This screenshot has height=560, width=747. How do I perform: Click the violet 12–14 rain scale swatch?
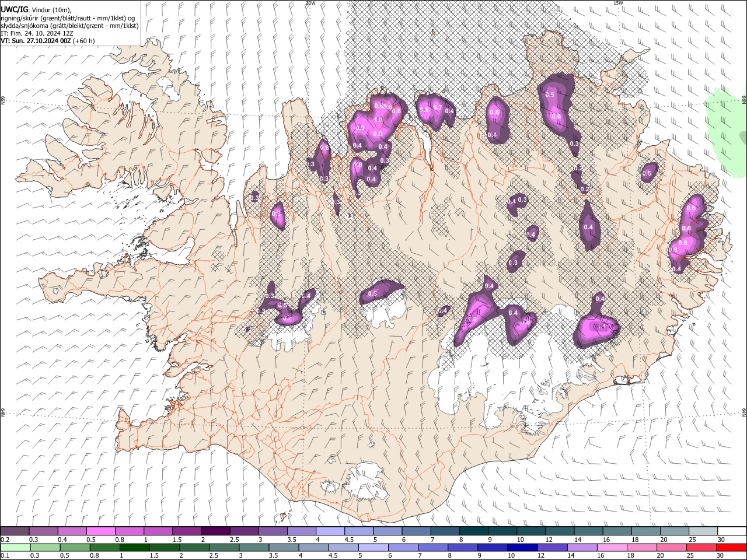[x=553, y=547]
